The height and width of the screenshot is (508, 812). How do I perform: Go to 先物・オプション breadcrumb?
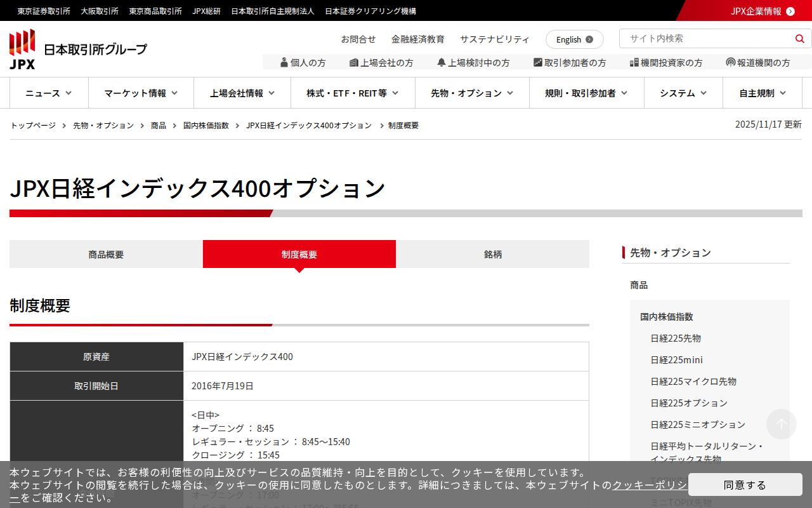pyautogui.click(x=103, y=125)
